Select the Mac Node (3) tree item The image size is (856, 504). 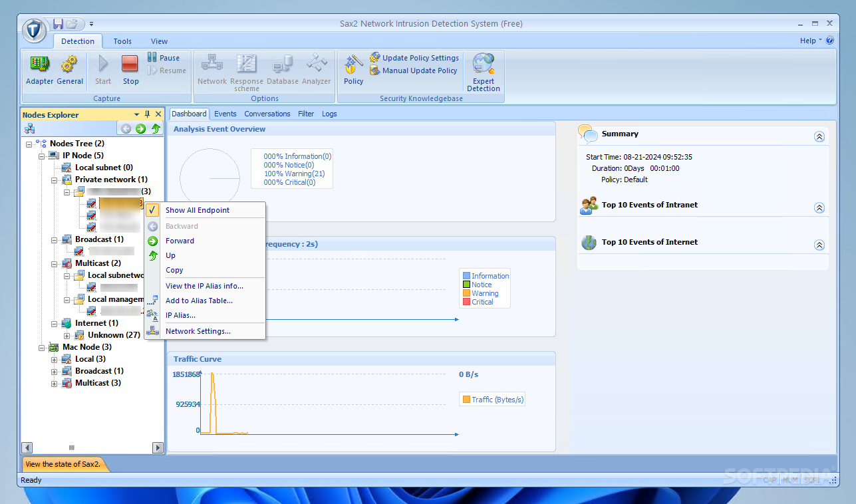(x=87, y=347)
